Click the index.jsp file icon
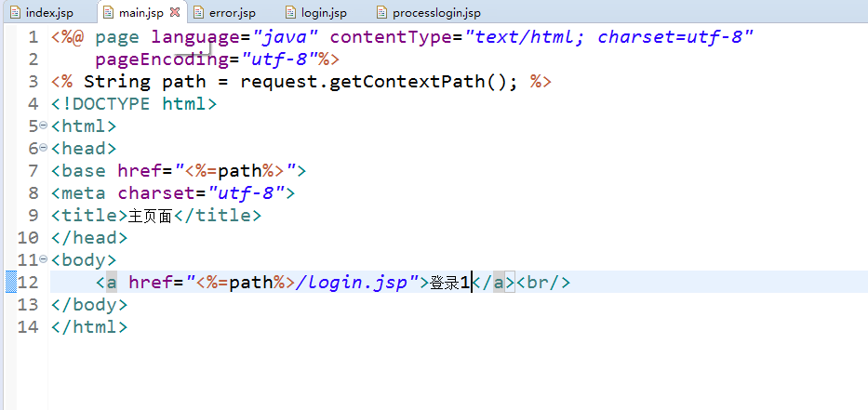 click(16, 12)
